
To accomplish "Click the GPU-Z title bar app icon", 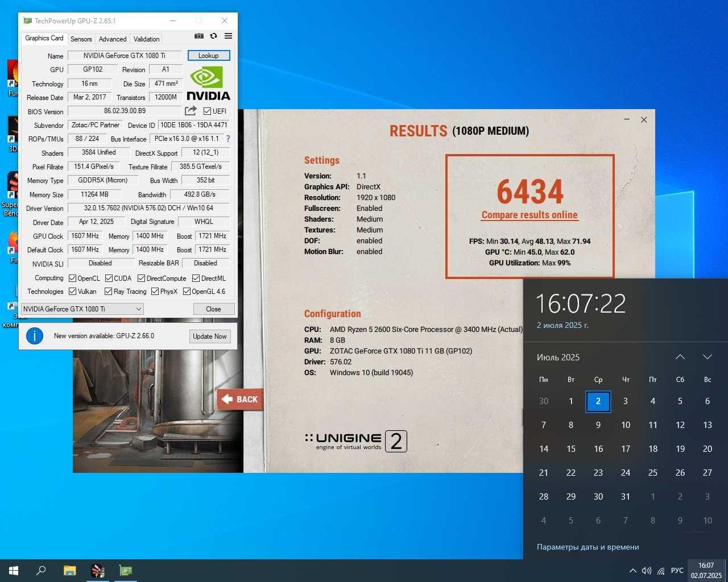I will [x=27, y=21].
